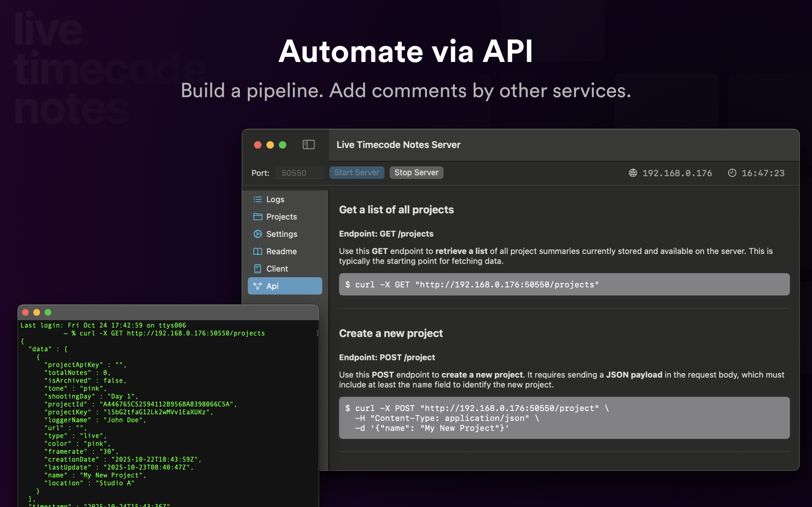Click the server IP address 192.168.0.176
Viewport: 812px width, 507px height.
pos(677,173)
